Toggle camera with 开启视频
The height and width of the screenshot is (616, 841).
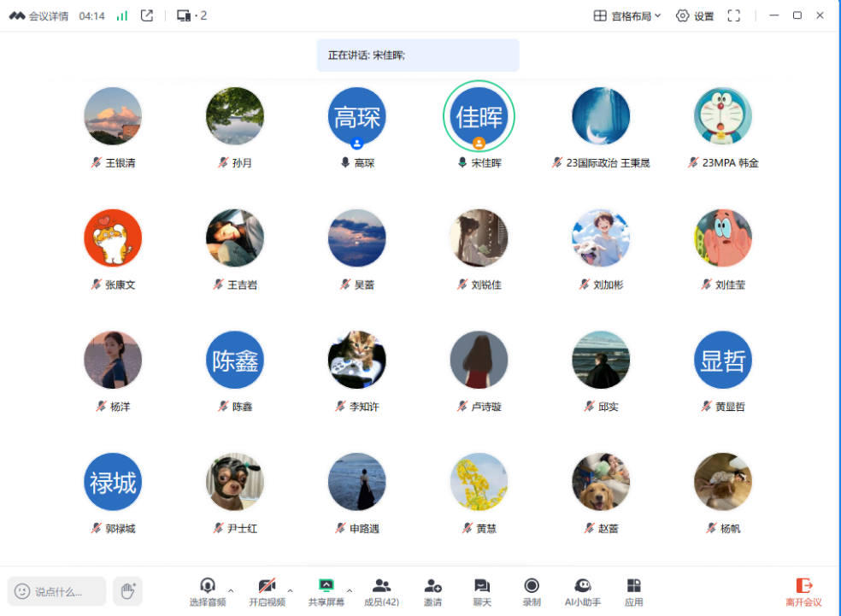pyautogui.click(x=267, y=591)
